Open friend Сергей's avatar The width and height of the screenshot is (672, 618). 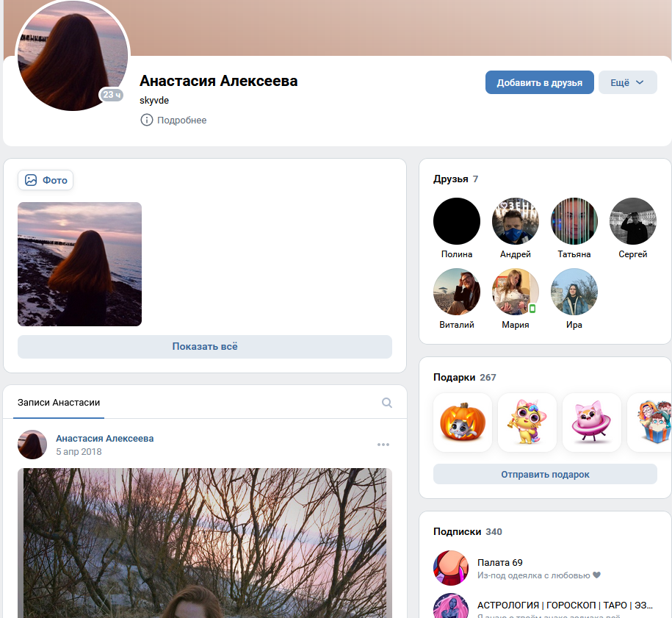(633, 221)
